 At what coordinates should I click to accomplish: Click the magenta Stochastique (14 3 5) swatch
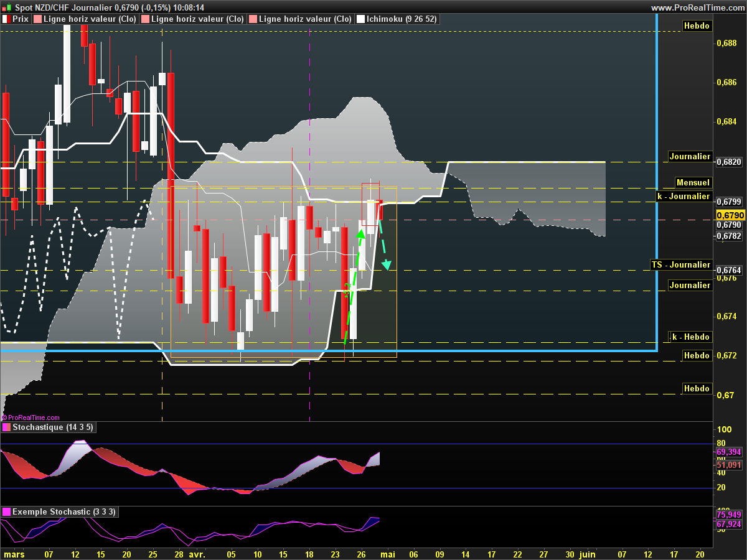[x=7, y=427]
